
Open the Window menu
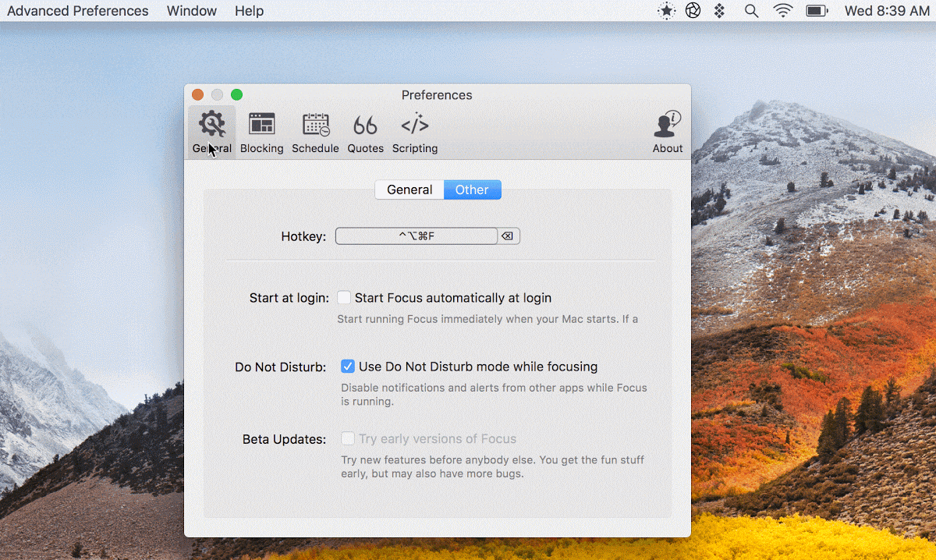pos(191,11)
